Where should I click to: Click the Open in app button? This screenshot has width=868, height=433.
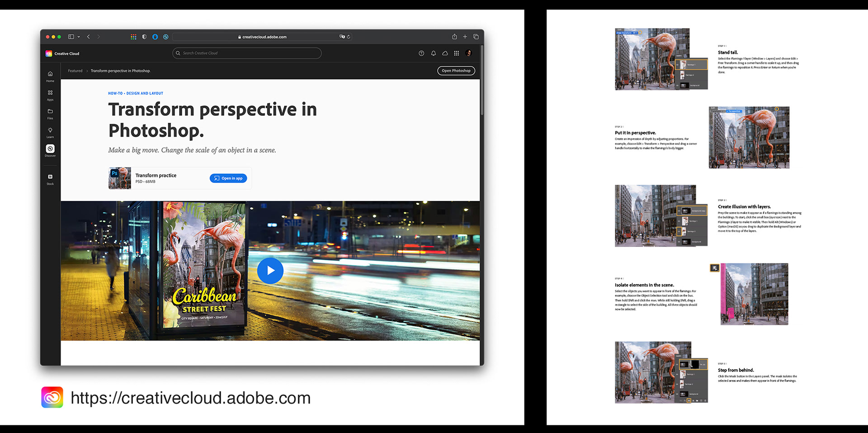[x=228, y=178]
